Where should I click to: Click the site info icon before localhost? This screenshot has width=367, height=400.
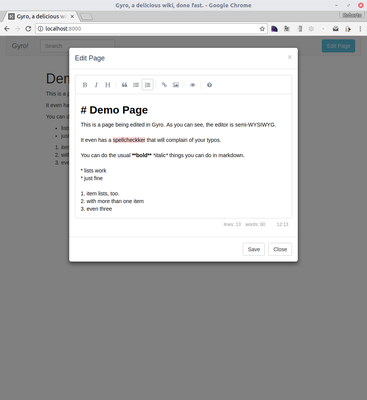pos(40,29)
